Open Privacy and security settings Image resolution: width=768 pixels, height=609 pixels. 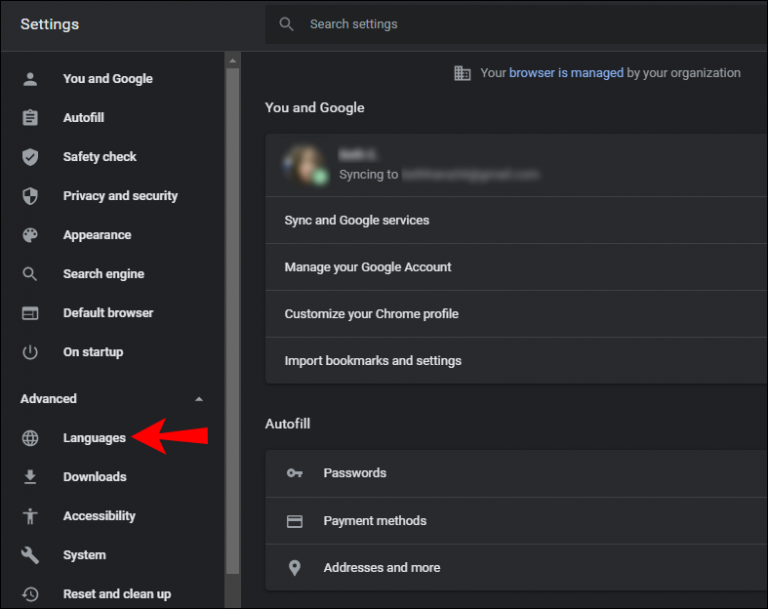(120, 196)
